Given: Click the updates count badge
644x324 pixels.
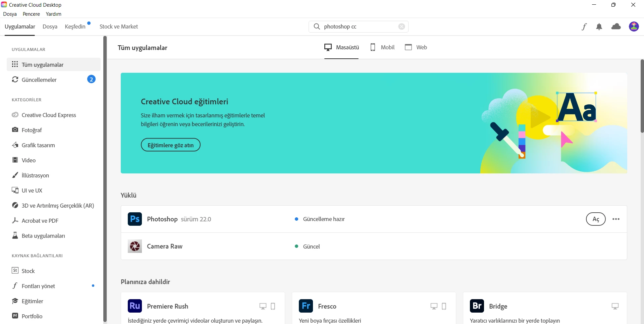Looking at the screenshot, I should point(91,79).
